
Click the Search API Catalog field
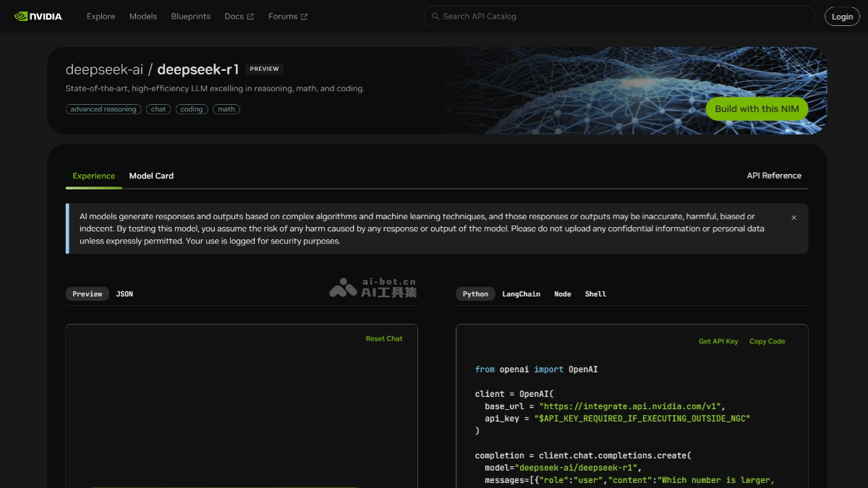pyautogui.click(x=622, y=16)
